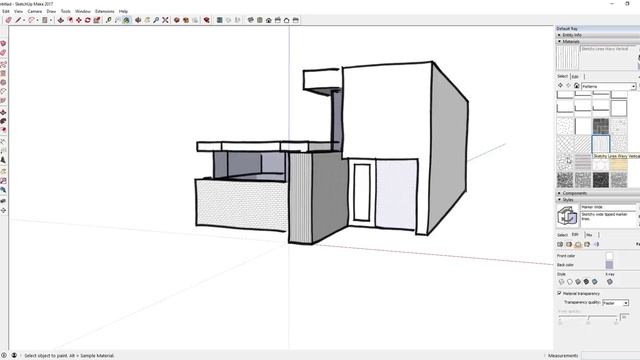The image size is (640, 360).
Task: Open the Extension Warehouse ruby icon
Action: click(x=206, y=20)
